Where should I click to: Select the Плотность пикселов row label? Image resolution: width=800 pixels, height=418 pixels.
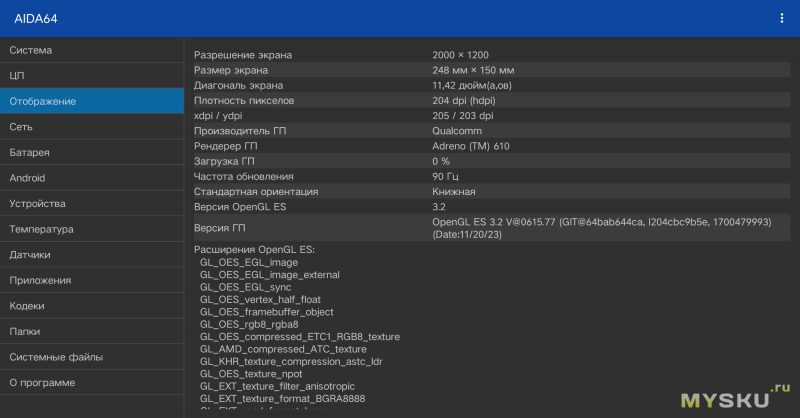coord(244,101)
